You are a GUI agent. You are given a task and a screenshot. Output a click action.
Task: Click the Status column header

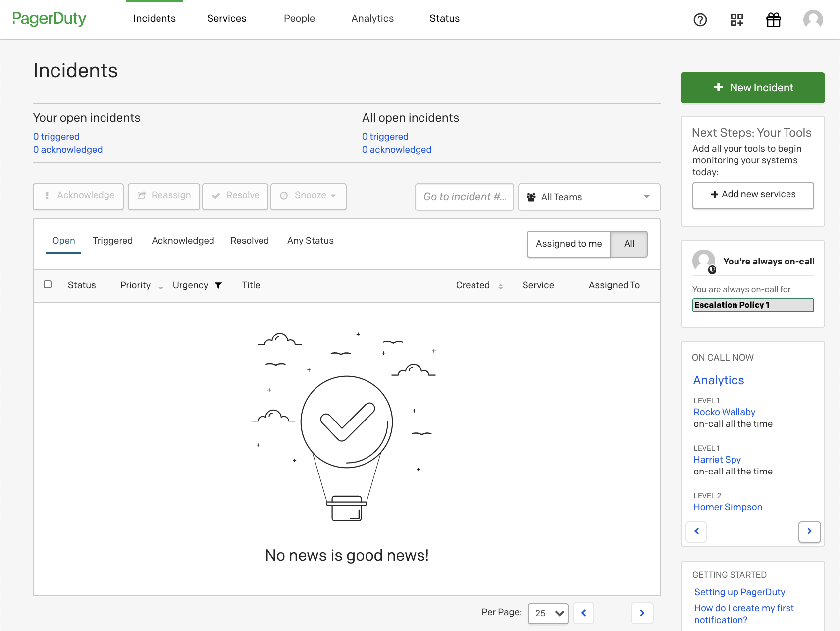82,285
